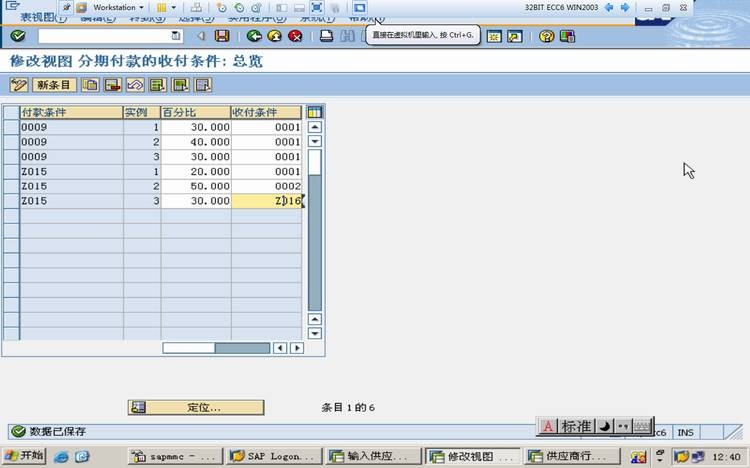The image size is (750, 468).
Task: Select the last Z015 row via row selector
Action: 11,201
